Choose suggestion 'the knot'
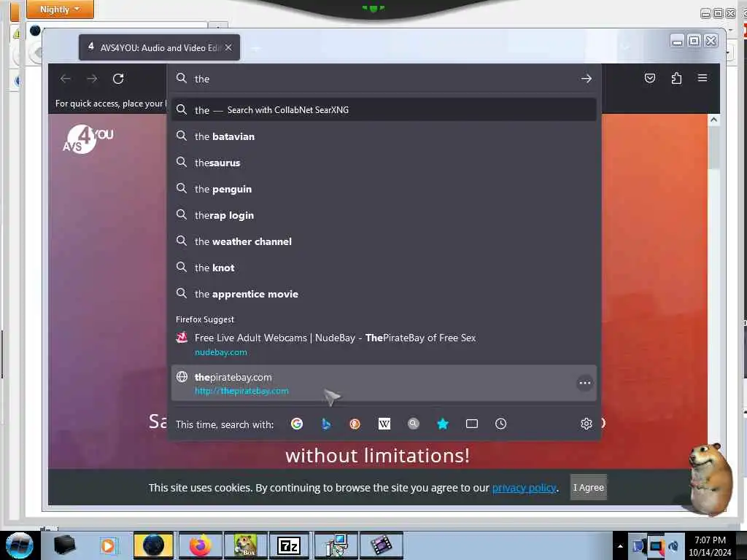Image resolution: width=747 pixels, height=560 pixels. tap(384, 267)
